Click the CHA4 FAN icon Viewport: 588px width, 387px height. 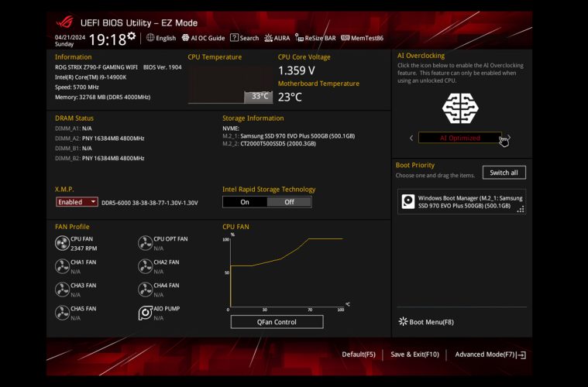(145, 289)
